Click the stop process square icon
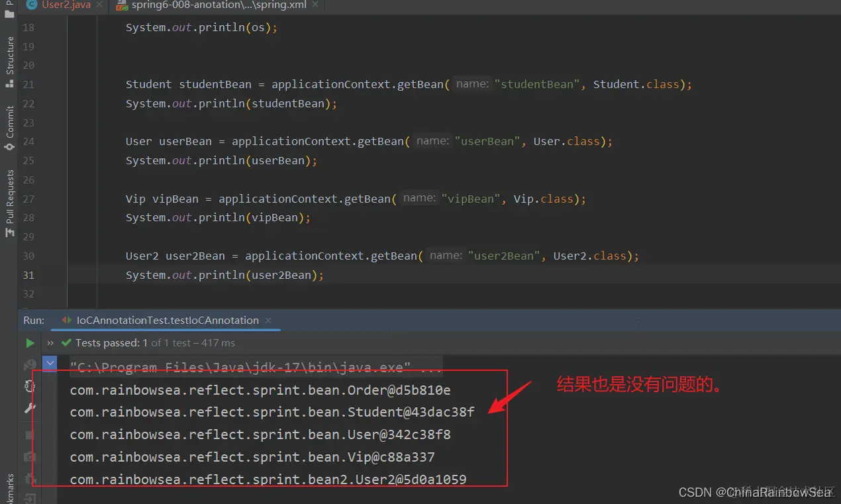 tap(30, 435)
